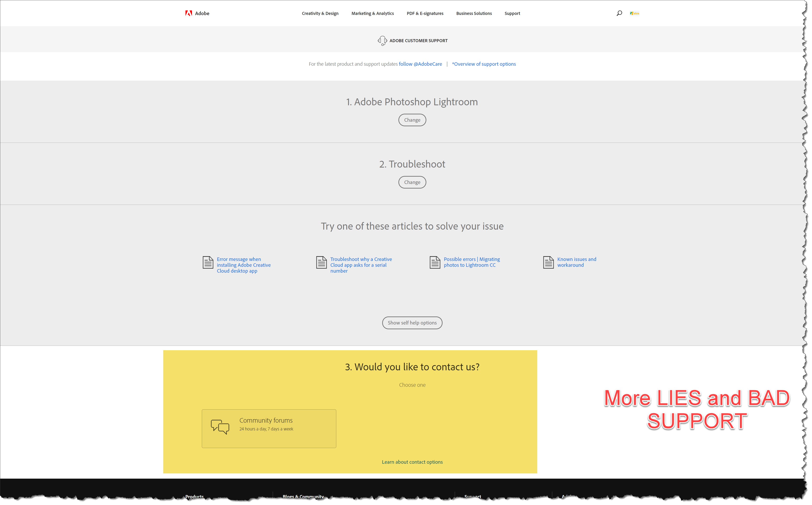
Task: Open Learn about contact options link
Action: (x=412, y=462)
